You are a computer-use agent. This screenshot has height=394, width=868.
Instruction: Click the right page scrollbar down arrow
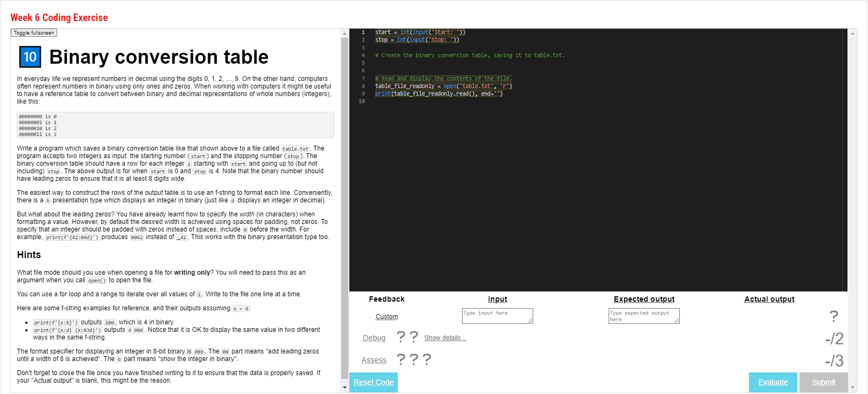point(853,388)
